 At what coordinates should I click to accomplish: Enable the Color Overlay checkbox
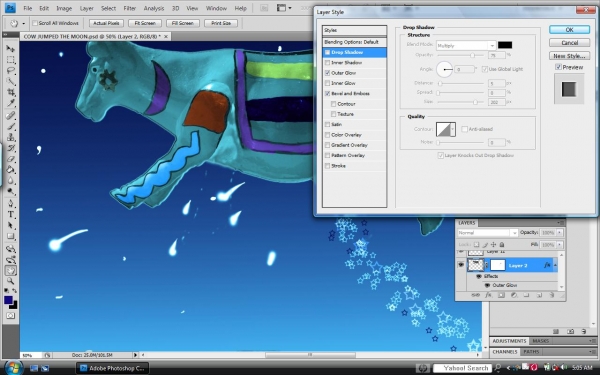(x=328, y=135)
